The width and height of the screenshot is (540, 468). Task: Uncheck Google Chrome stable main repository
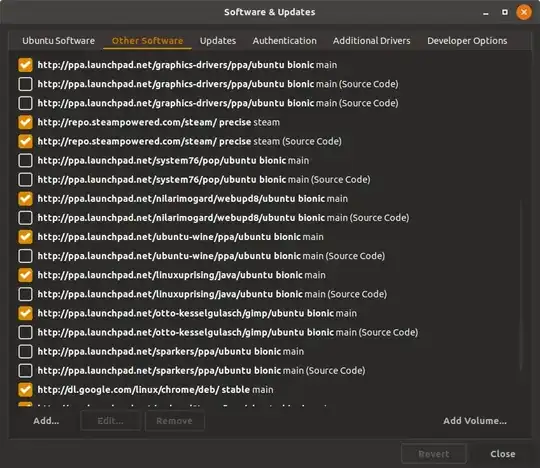[x=25, y=390]
